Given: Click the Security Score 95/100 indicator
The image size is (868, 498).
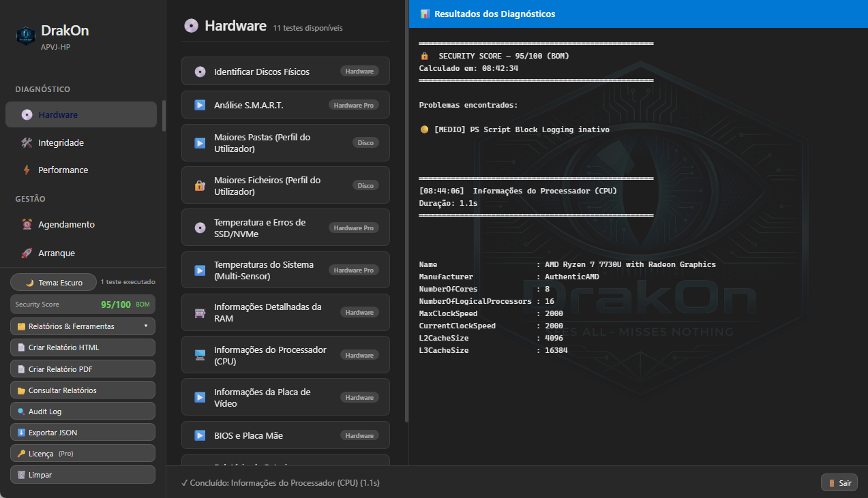Looking at the screenshot, I should [83, 305].
